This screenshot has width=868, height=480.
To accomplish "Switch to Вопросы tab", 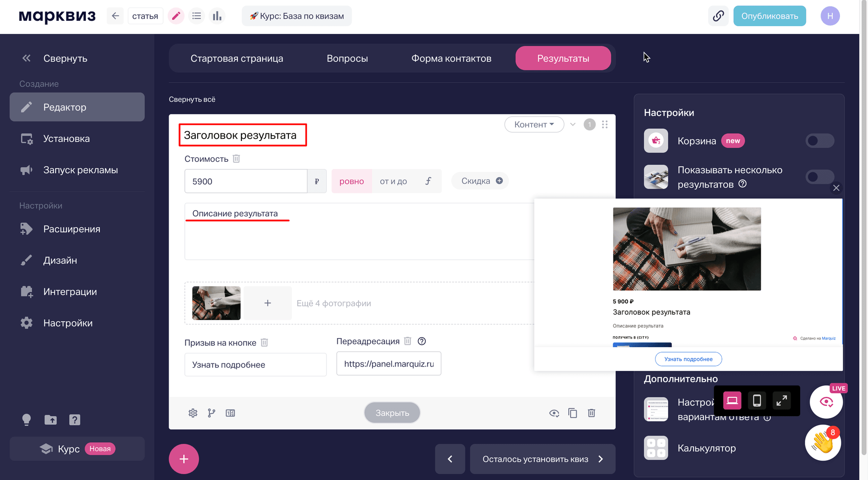I will [x=347, y=58].
